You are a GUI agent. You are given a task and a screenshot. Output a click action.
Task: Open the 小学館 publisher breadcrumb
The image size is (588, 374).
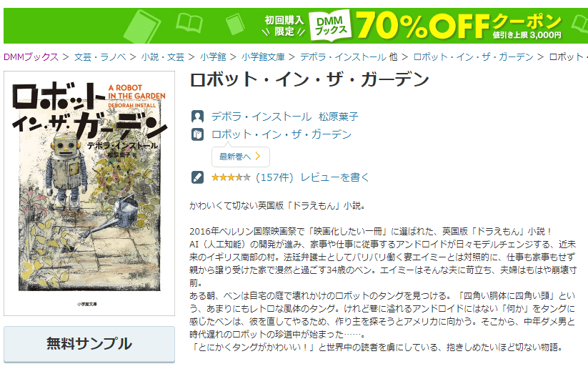213,57
